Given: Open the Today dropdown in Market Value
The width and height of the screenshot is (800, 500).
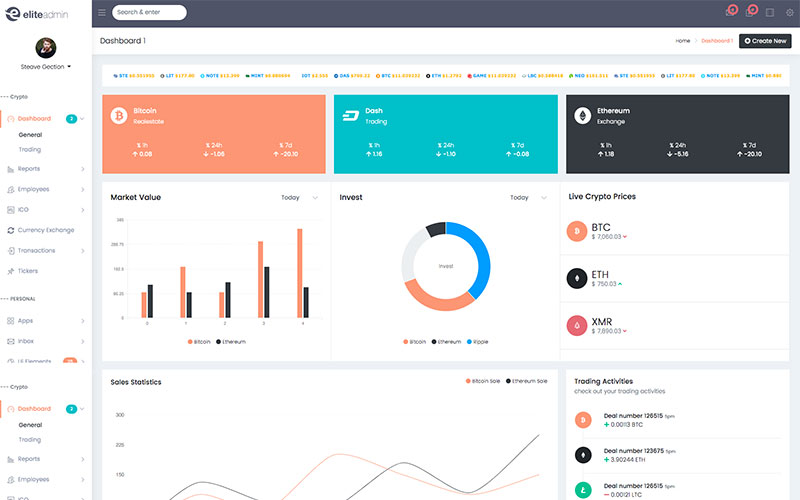Looking at the screenshot, I should (299, 197).
